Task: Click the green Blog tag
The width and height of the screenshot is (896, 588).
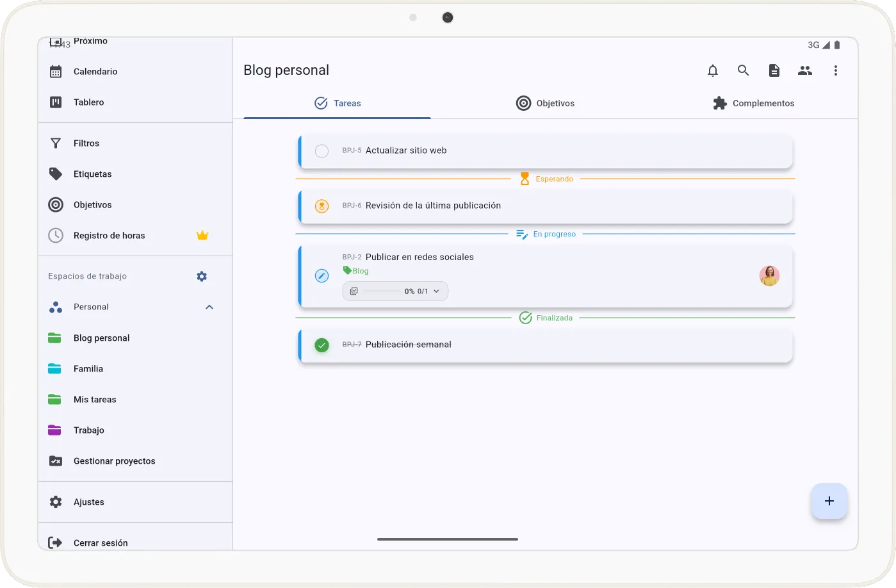Action: tap(356, 271)
